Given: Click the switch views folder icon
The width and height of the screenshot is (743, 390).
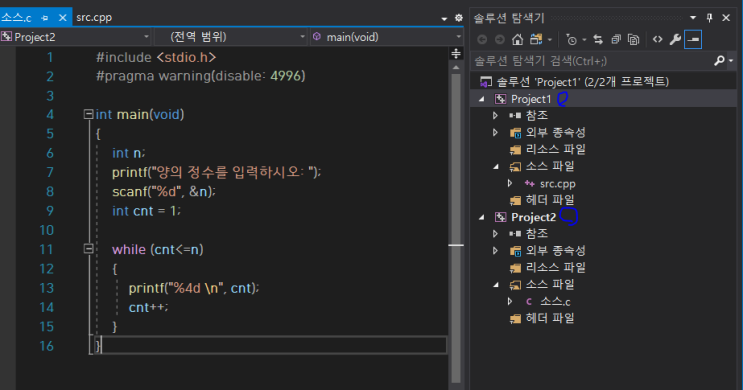Looking at the screenshot, I should point(536,39).
